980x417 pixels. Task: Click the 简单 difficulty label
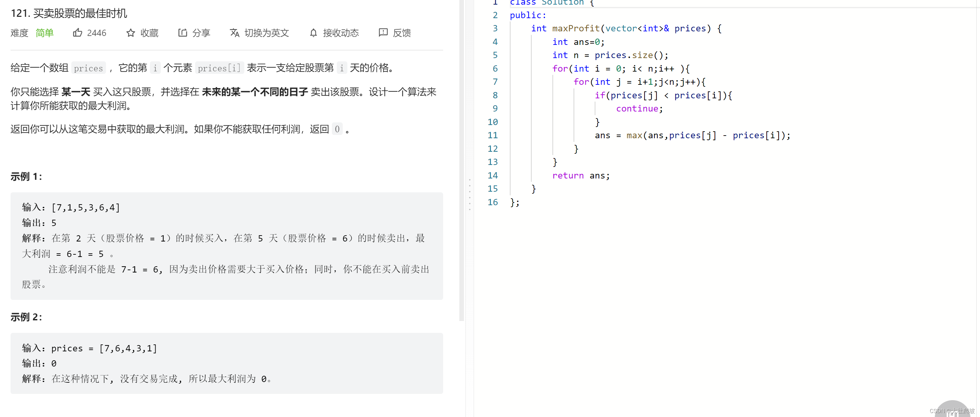click(x=45, y=33)
